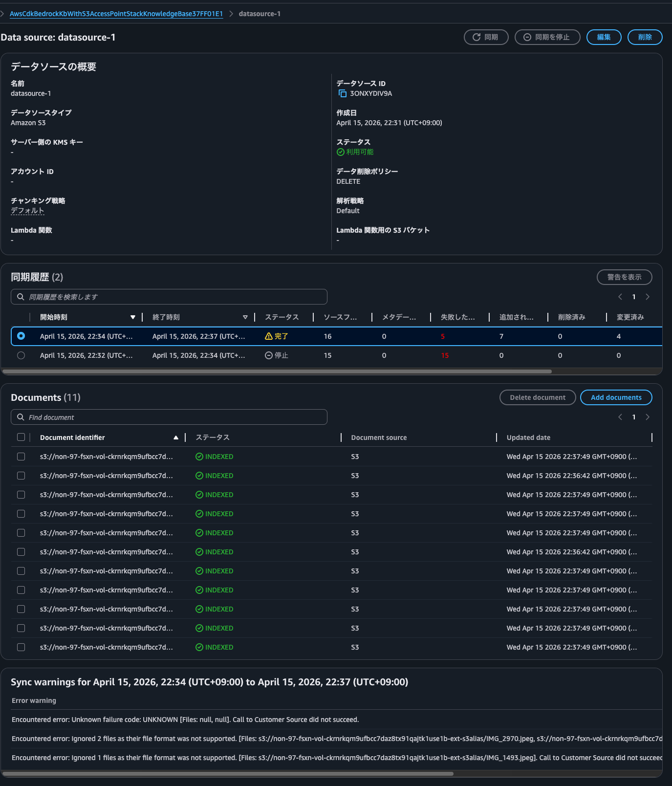Click the Add documents button

(x=616, y=397)
